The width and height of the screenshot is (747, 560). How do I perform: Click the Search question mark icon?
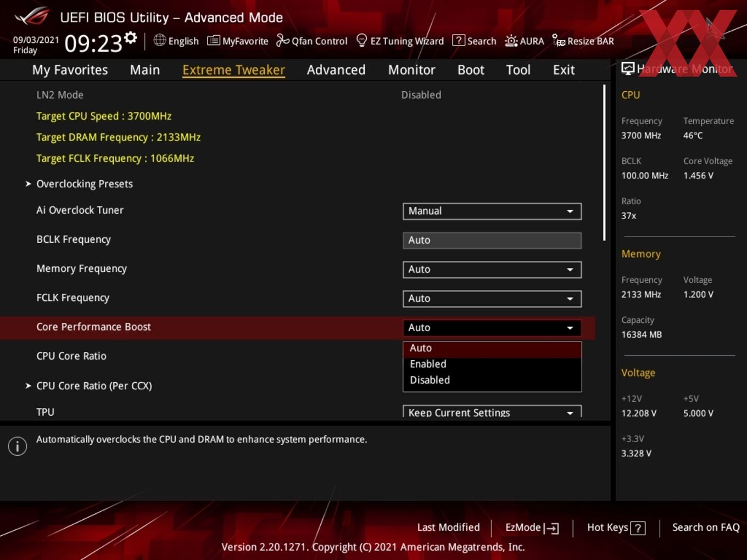coord(458,41)
